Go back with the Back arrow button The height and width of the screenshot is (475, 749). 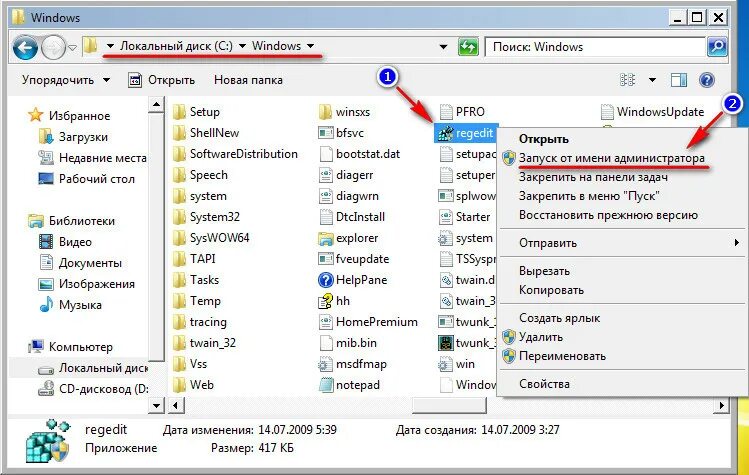click(25, 47)
